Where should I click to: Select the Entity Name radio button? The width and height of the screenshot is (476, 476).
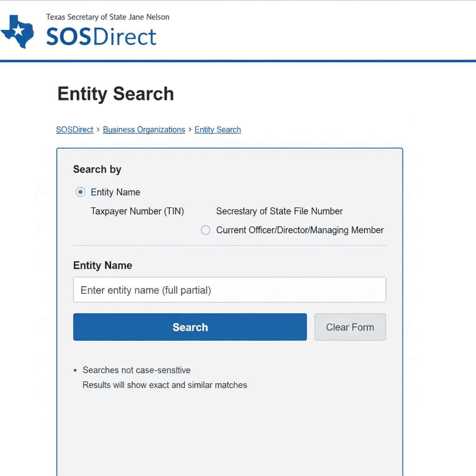pyautogui.click(x=80, y=192)
